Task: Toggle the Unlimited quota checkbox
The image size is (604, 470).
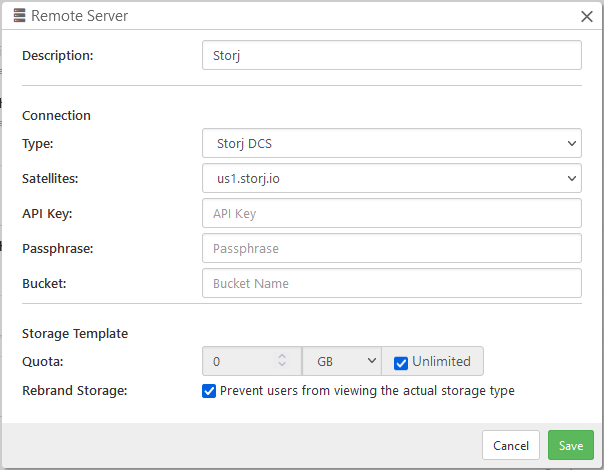Action: 401,363
